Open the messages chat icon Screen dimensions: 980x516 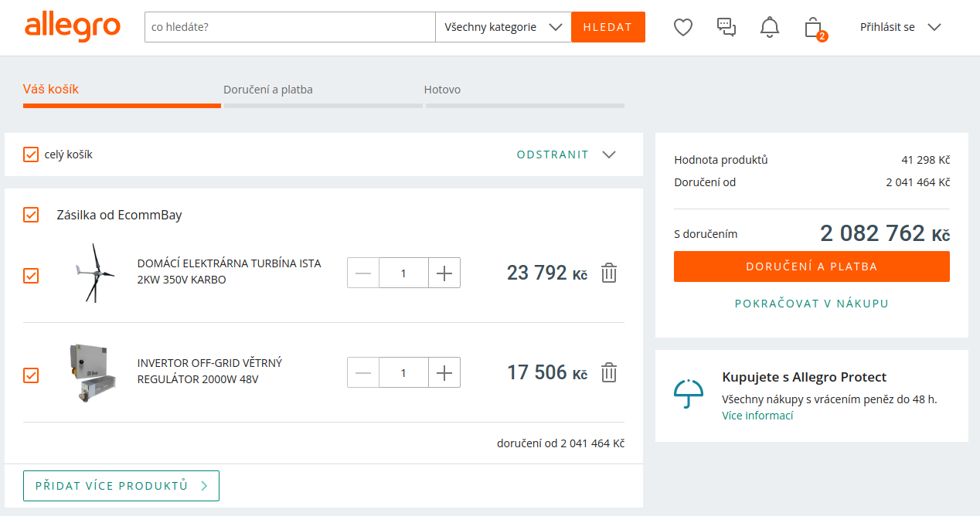coord(726,28)
